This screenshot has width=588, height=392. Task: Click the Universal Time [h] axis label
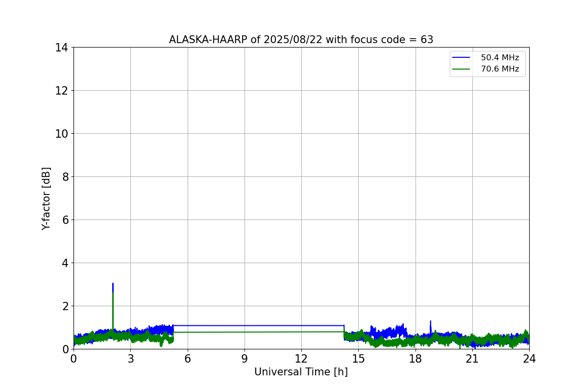pos(301,372)
